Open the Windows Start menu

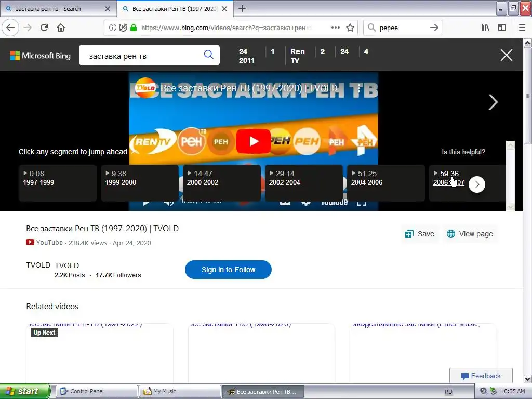[x=25, y=391]
